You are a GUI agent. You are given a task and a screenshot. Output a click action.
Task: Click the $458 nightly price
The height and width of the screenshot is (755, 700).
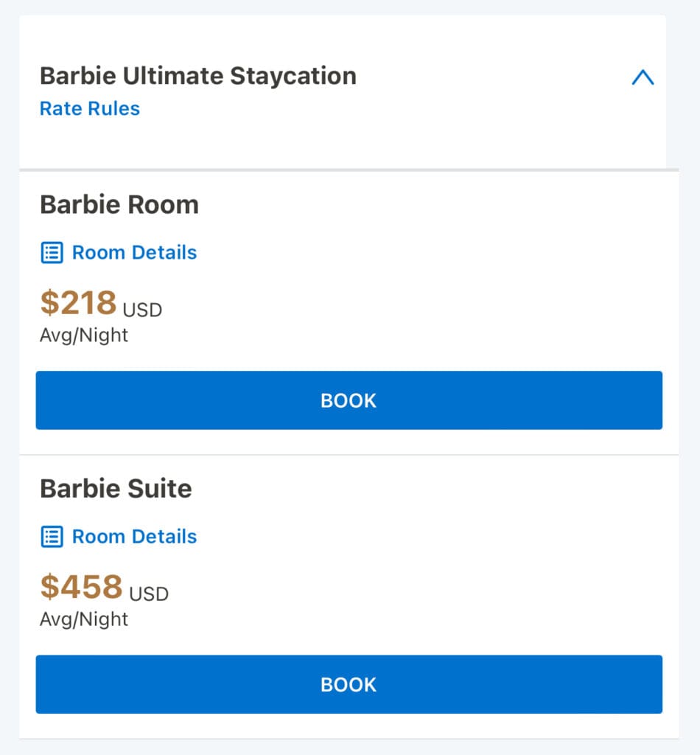pos(81,587)
